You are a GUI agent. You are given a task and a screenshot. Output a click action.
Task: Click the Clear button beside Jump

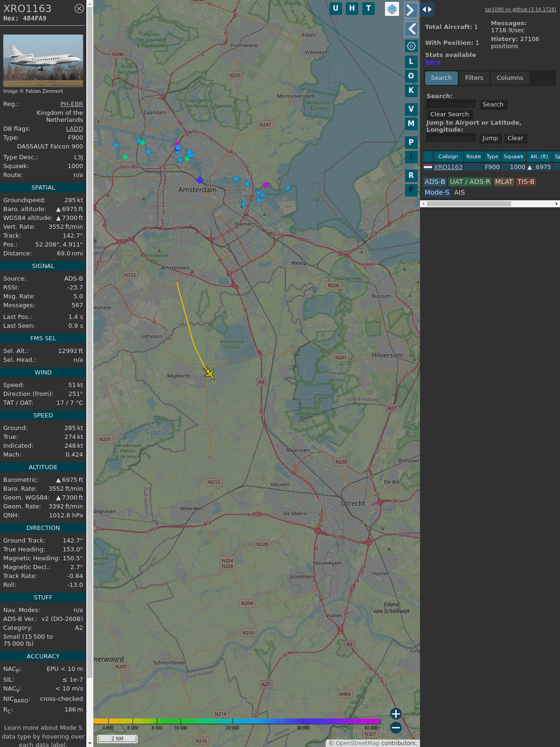point(515,138)
